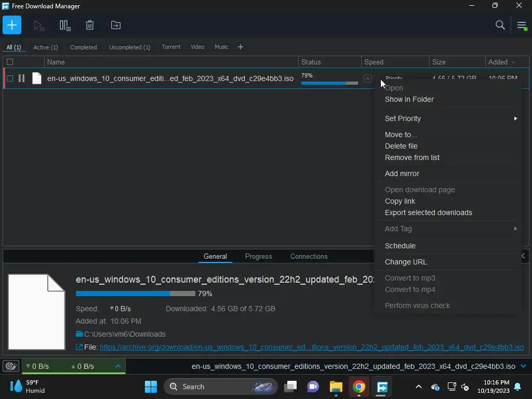The image size is (532, 399).
Task: Select the Torrent filter tab
Action: (171, 47)
